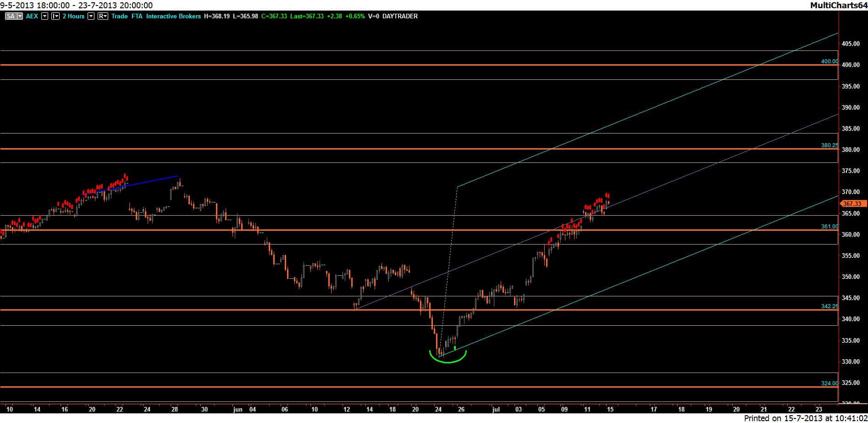Click the I chart-type selector icon
Image resolution: width=868 pixels, height=423 pixels.
tap(55, 16)
